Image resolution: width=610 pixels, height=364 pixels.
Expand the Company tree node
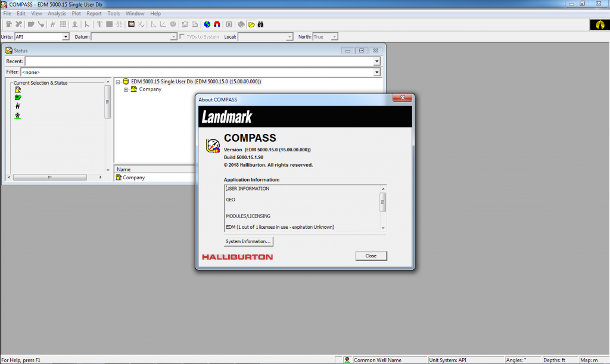click(x=126, y=89)
